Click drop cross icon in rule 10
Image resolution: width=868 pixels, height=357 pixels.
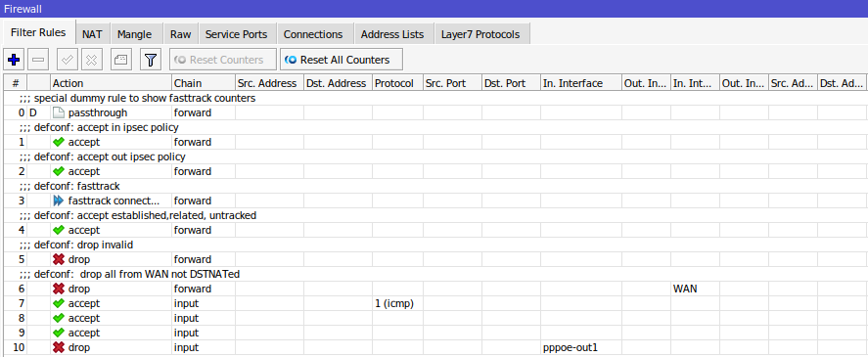tap(58, 347)
